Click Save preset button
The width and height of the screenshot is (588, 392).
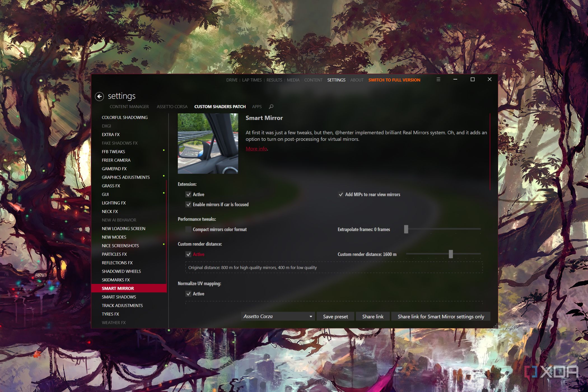[335, 316]
